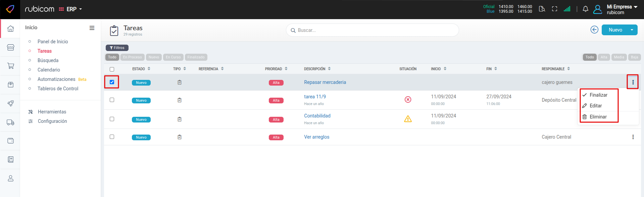Screen dimensions: 644x197
Task: Click the fullscreen toggle icon
Action: pos(554,9)
